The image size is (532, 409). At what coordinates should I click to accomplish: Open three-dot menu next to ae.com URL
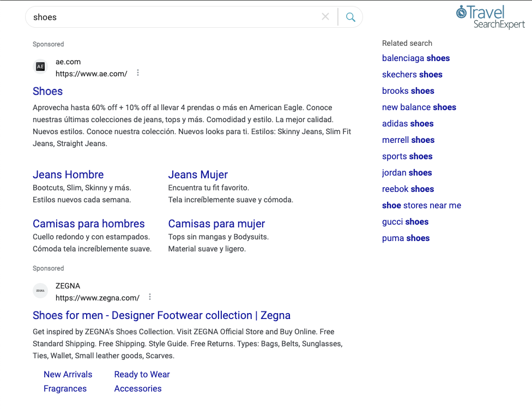138,73
